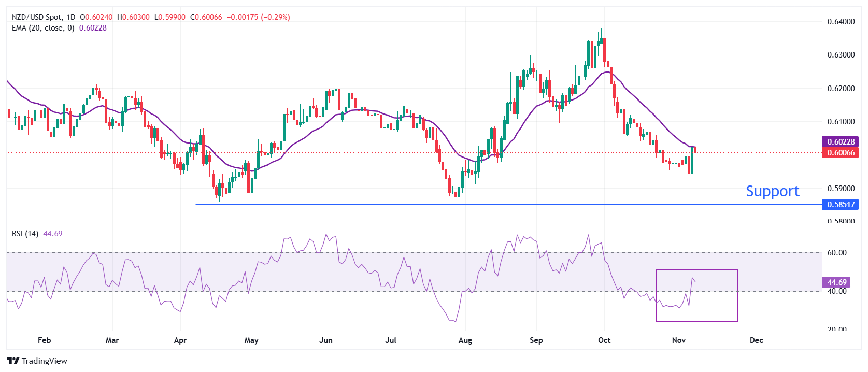The height and width of the screenshot is (372, 868).
Task: Click the Feb label on the time axis
Action: tap(45, 340)
